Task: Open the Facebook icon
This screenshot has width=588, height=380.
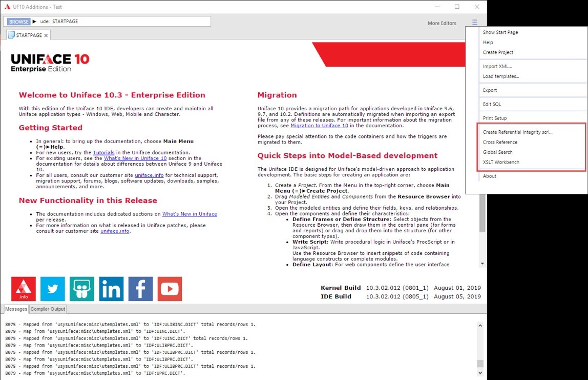Action: pos(140,289)
